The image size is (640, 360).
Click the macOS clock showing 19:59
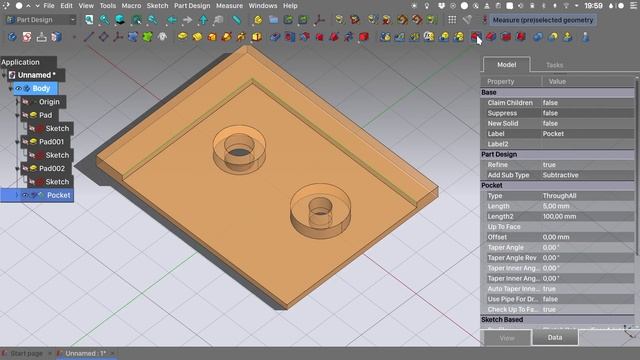pos(593,6)
